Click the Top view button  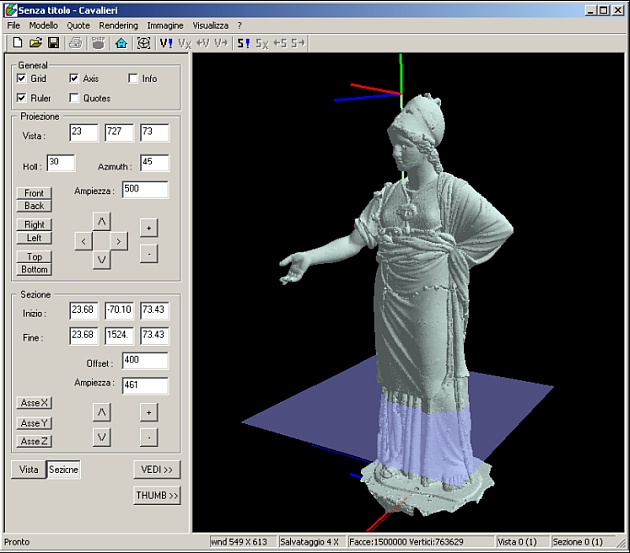[x=34, y=256]
